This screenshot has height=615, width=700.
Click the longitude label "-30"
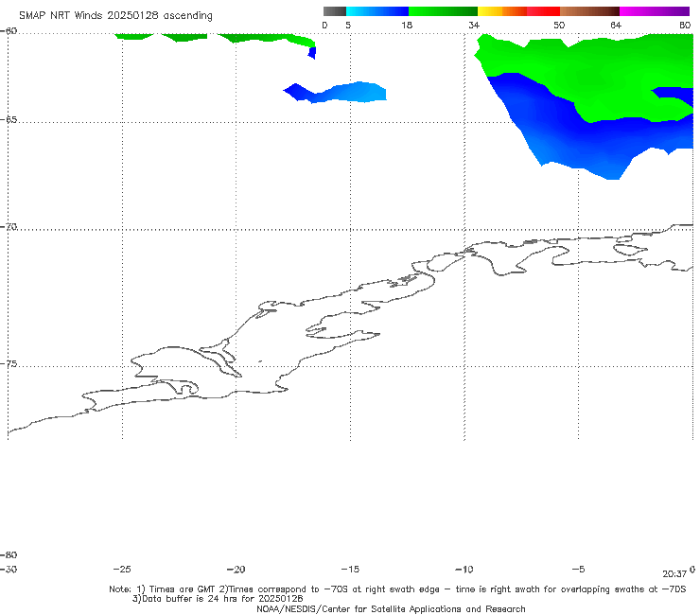pyautogui.click(x=9, y=570)
